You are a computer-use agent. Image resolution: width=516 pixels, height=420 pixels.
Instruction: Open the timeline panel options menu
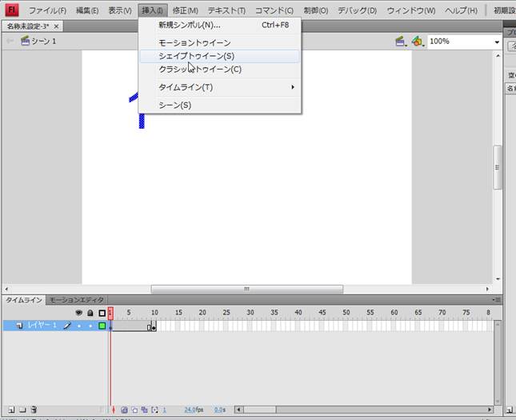click(x=498, y=300)
